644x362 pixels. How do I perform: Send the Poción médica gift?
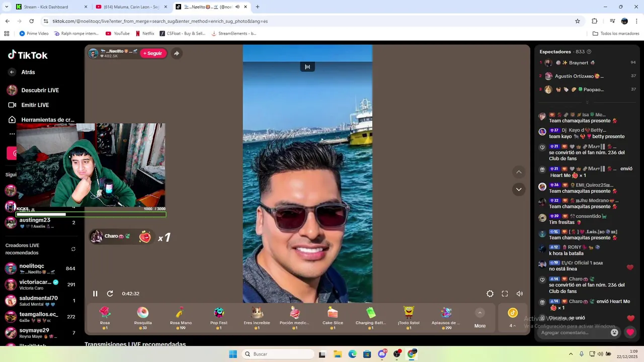click(295, 318)
